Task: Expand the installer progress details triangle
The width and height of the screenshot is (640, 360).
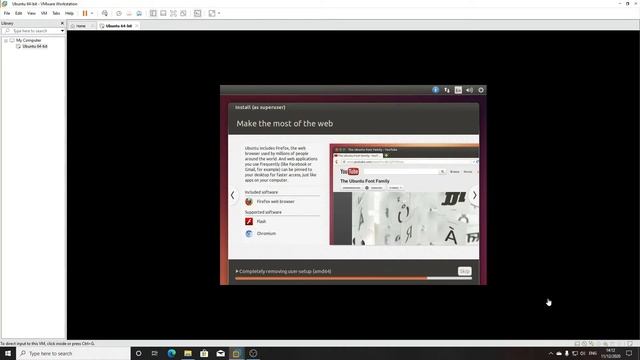Action: 237,271
